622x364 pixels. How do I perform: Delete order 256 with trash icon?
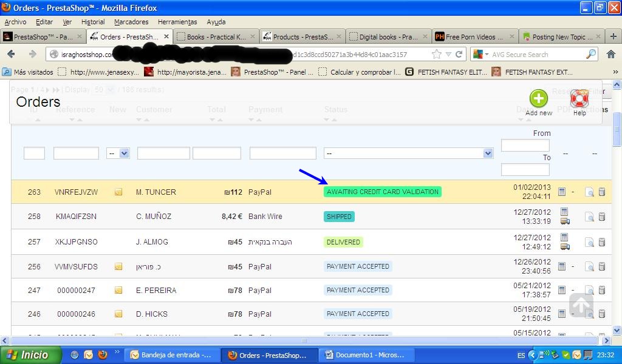point(602,266)
